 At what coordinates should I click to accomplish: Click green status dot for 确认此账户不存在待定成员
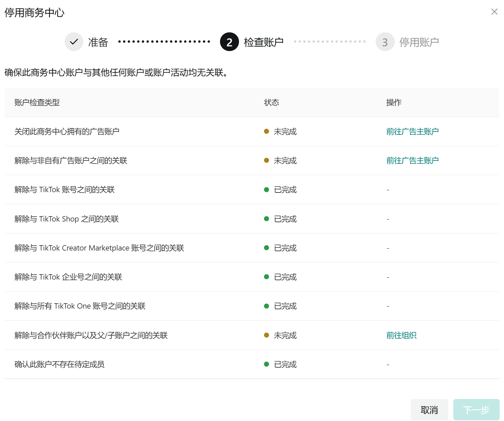pos(266,364)
